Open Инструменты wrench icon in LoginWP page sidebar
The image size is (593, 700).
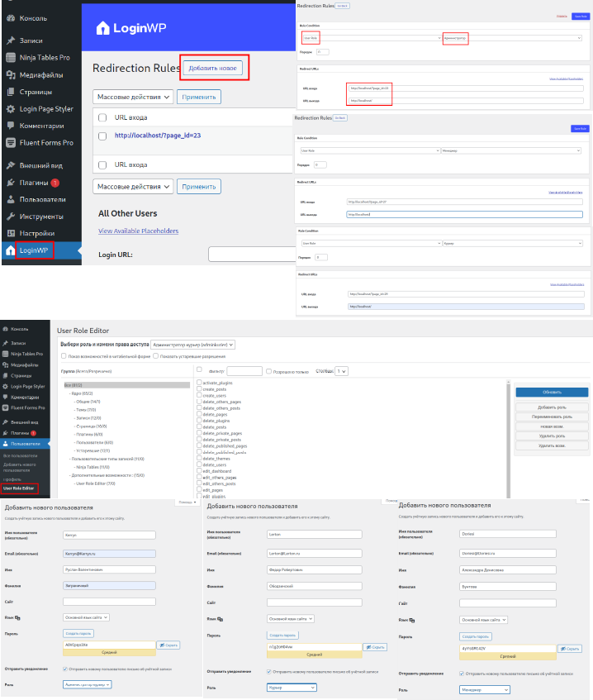[x=11, y=217]
